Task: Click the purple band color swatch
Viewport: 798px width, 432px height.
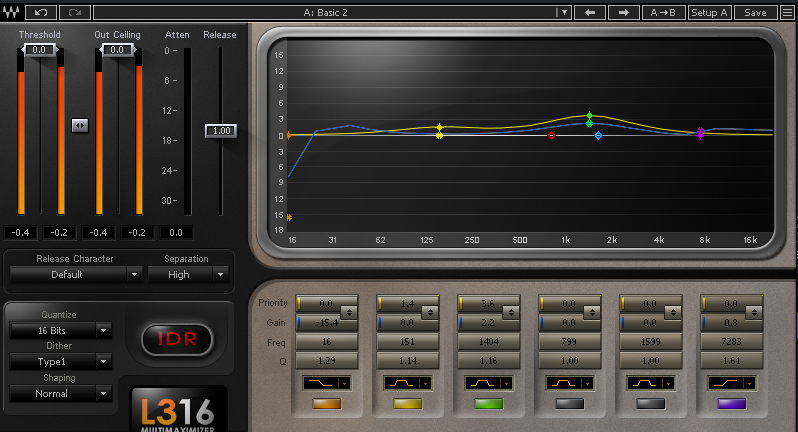Action: point(731,404)
